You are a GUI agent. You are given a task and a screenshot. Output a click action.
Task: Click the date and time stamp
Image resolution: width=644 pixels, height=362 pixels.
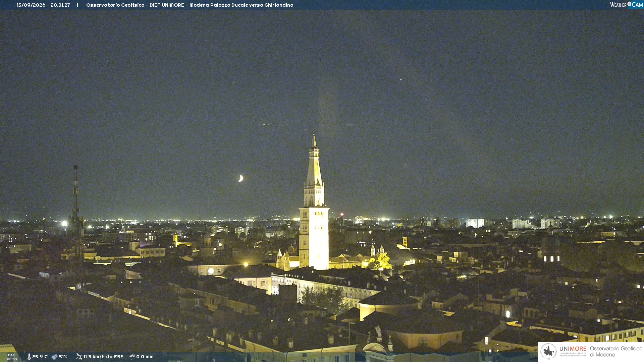[43, 5]
